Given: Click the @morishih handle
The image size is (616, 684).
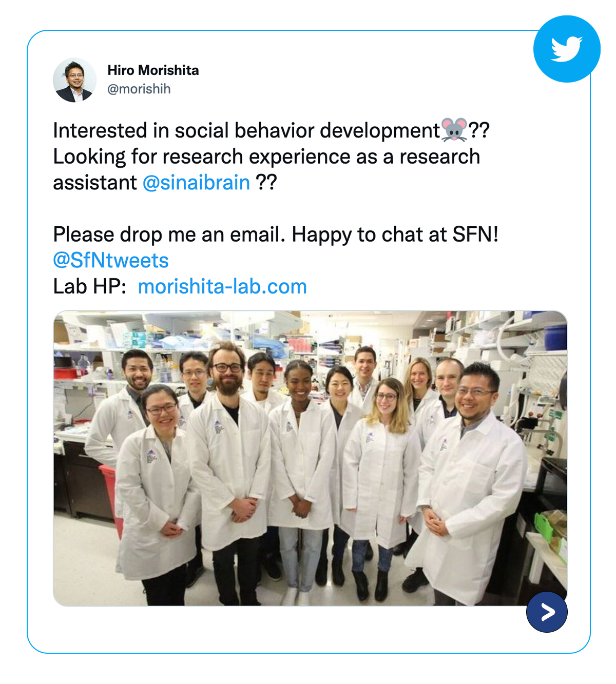Looking at the screenshot, I should tap(139, 89).
